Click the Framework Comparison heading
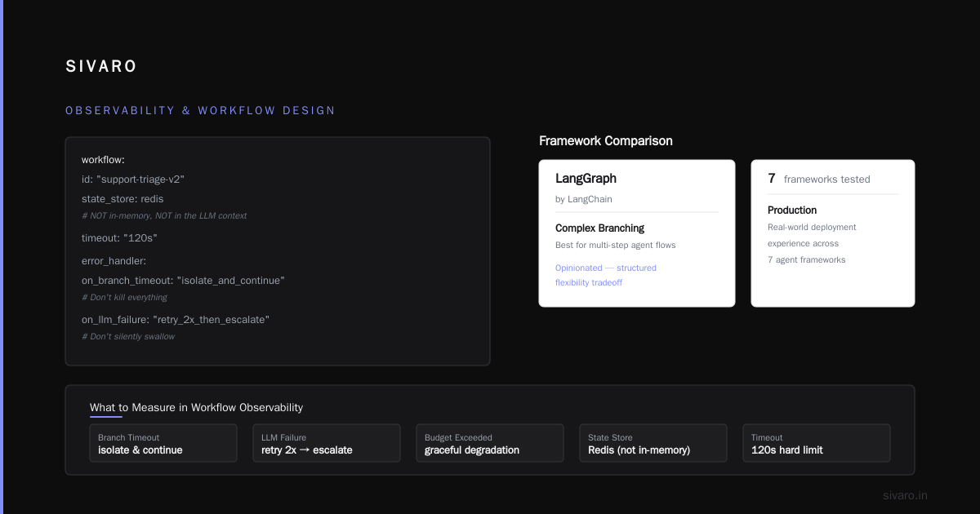The width and height of the screenshot is (980, 514). (x=606, y=141)
